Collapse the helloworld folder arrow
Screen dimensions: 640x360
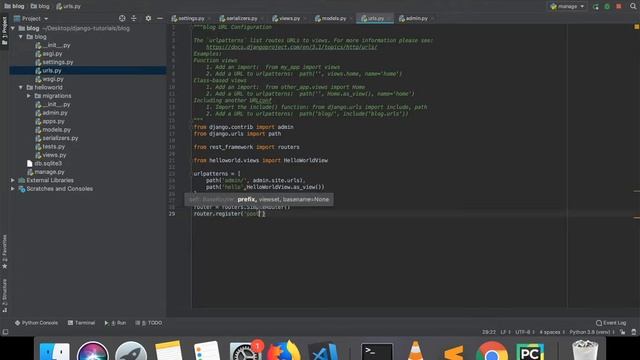click(21, 87)
